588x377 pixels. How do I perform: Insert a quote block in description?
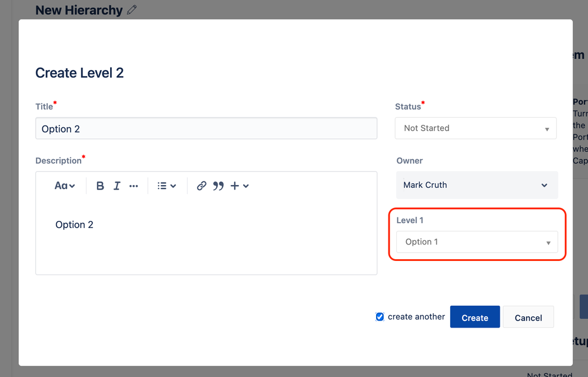coord(218,186)
